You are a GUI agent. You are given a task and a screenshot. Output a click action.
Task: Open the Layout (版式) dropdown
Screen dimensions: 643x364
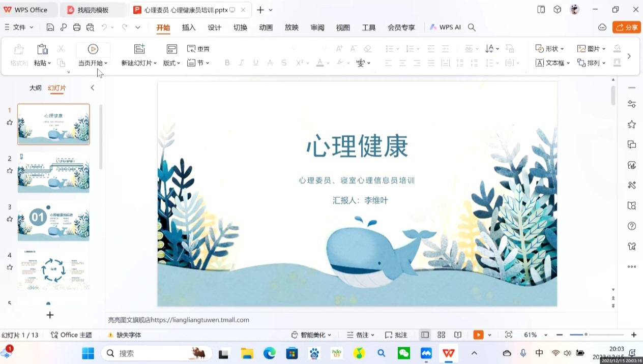click(171, 63)
